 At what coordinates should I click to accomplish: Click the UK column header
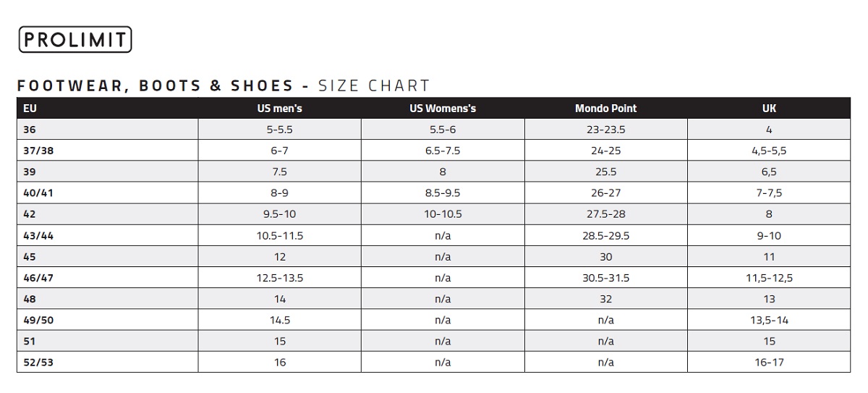tap(769, 109)
